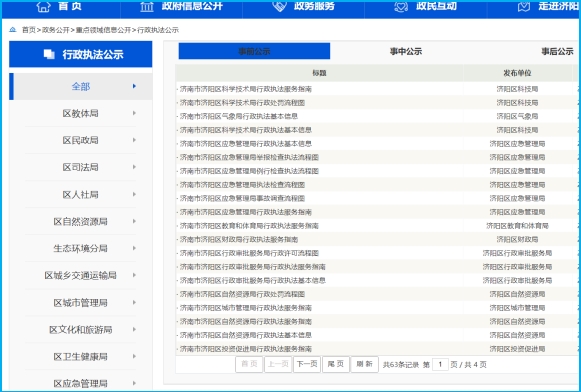Image resolution: width=581 pixels, height=392 pixels.
Task: Click the heart chat icon for 政民互动
Action: point(401,6)
